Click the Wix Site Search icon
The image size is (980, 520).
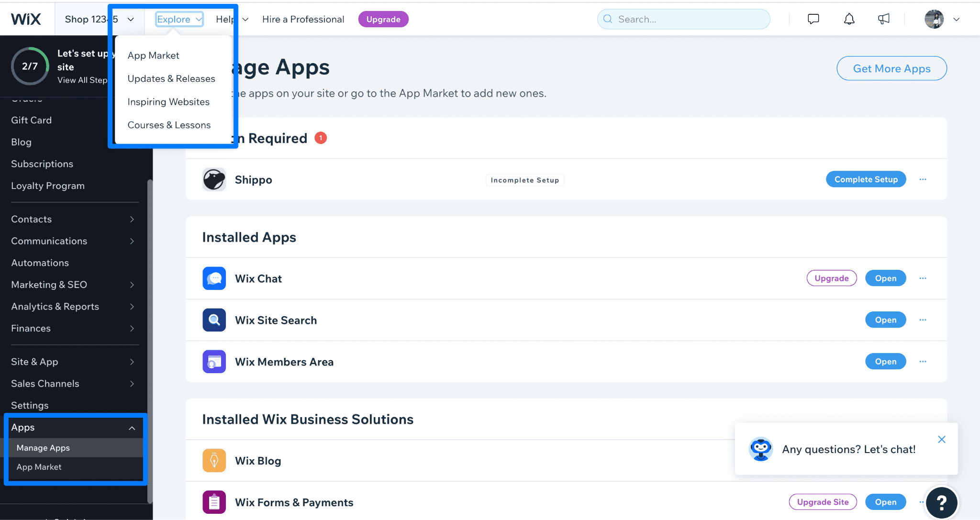(x=213, y=319)
